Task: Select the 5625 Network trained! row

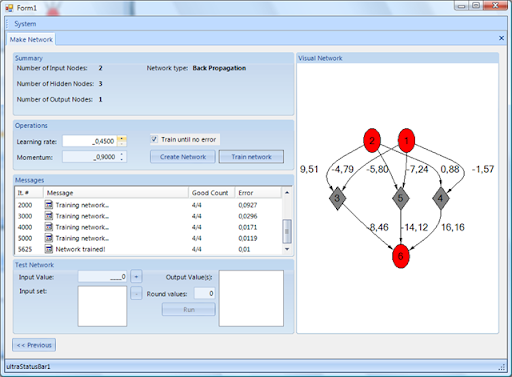Action: click(149, 249)
